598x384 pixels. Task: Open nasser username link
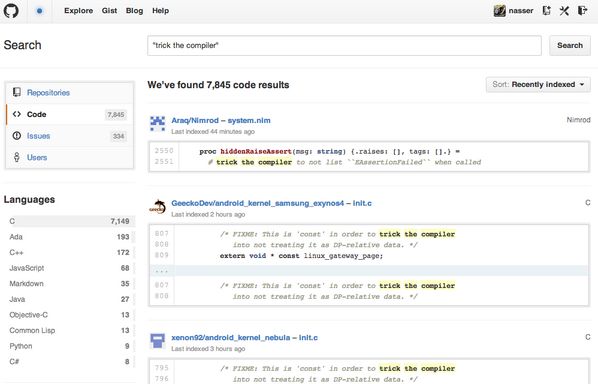tap(521, 11)
